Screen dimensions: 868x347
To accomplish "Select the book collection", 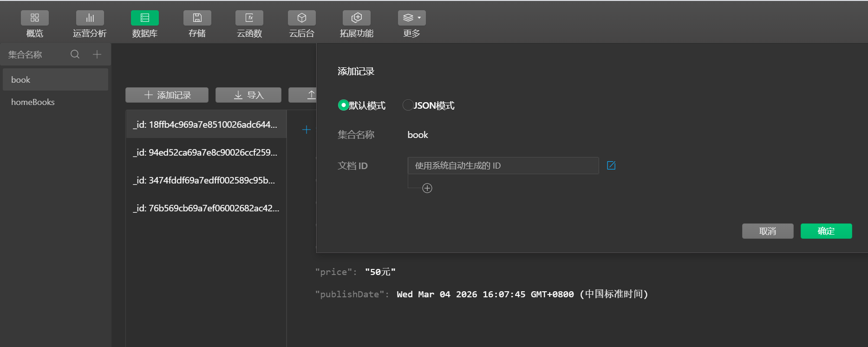I will [55, 79].
